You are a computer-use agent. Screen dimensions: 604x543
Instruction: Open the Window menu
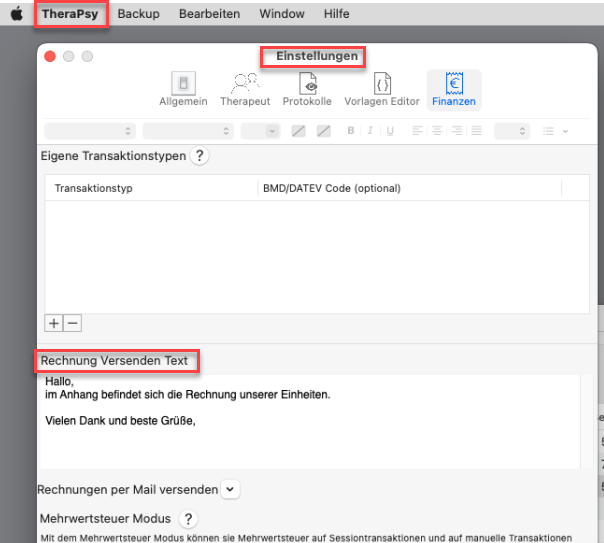click(x=282, y=14)
